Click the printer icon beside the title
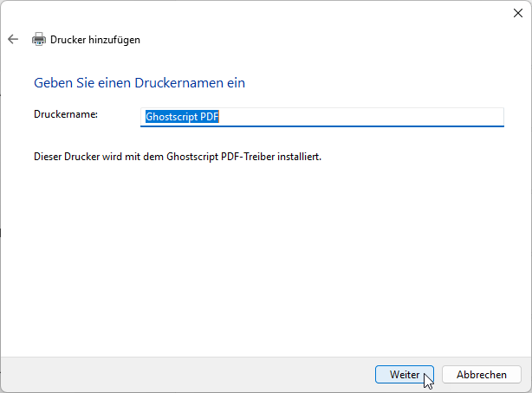 click(x=39, y=39)
